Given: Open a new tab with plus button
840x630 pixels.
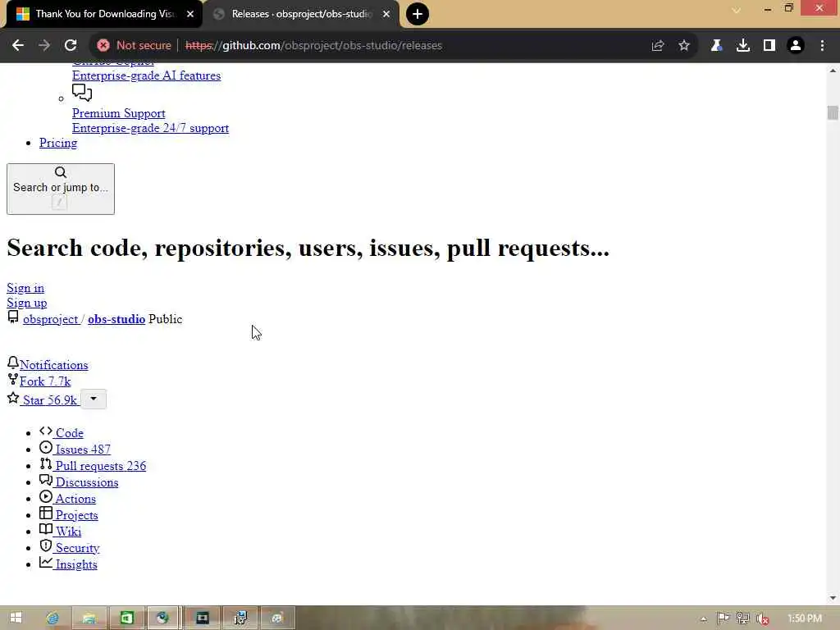Looking at the screenshot, I should pyautogui.click(x=418, y=14).
